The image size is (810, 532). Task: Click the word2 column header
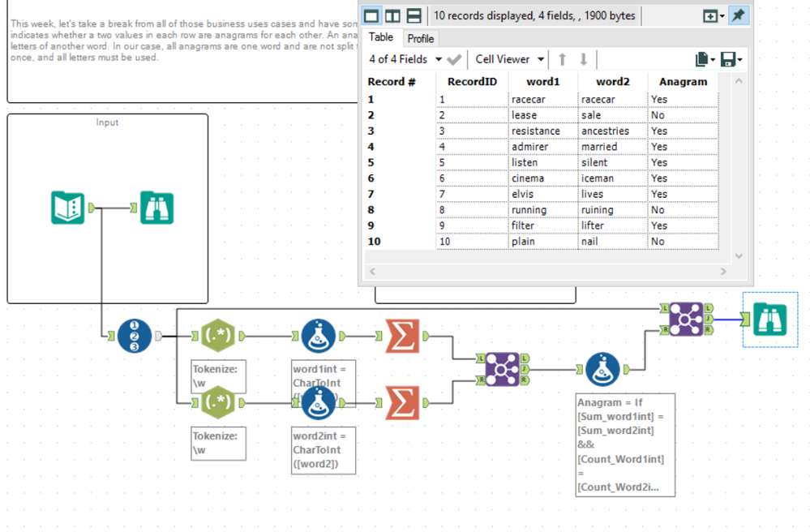click(613, 82)
